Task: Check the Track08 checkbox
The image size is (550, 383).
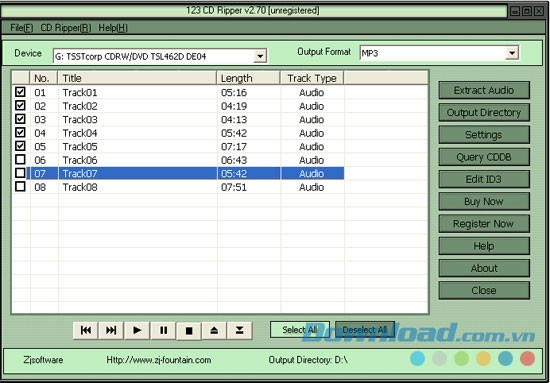Action: tap(20, 187)
